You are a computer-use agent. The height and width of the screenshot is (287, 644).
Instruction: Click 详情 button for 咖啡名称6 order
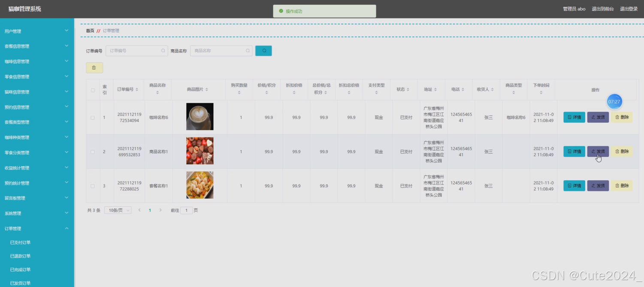coord(574,117)
